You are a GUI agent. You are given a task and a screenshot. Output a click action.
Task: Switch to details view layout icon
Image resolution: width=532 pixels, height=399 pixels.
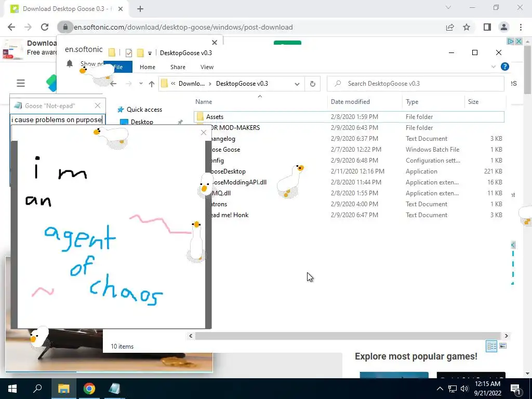coord(491,346)
